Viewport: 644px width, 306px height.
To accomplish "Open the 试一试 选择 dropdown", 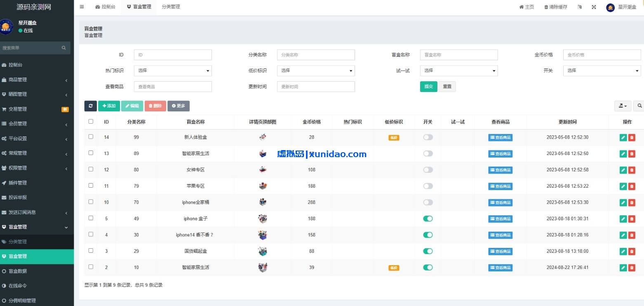I will point(459,71).
